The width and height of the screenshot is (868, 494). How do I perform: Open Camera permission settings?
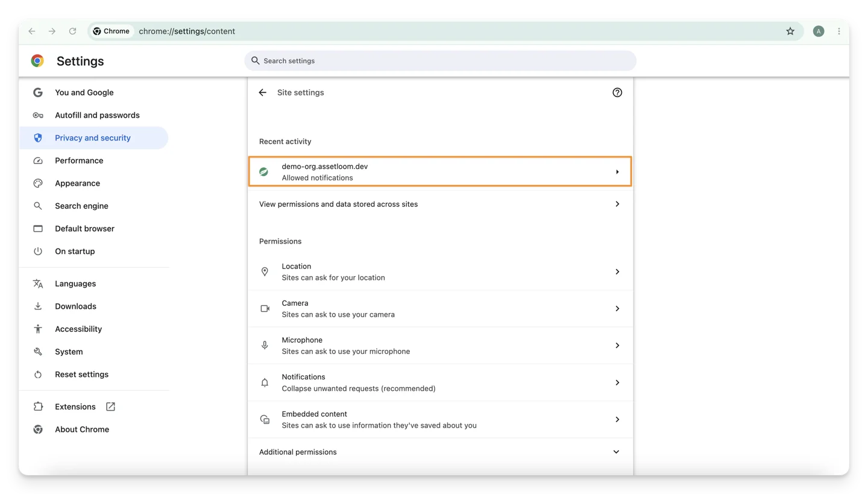pyautogui.click(x=441, y=309)
